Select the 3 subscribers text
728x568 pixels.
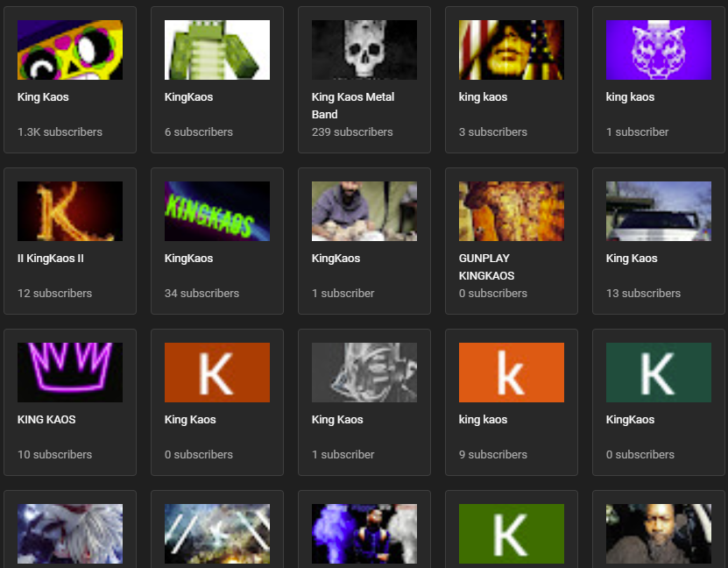[493, 131]
